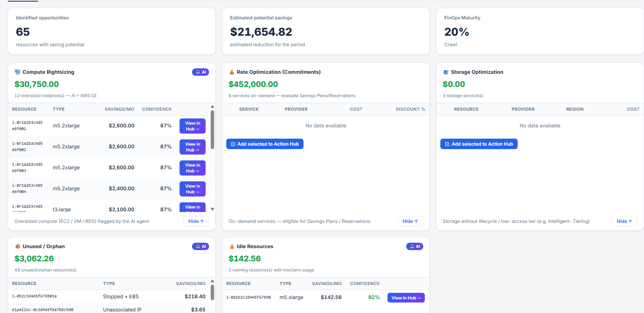Click the $452,000.00 Rate Optimization total

point(253,84)
